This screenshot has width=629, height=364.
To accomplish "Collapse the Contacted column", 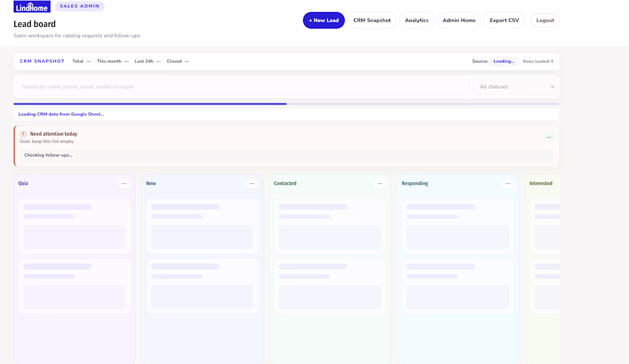I will tap(380, 183).
